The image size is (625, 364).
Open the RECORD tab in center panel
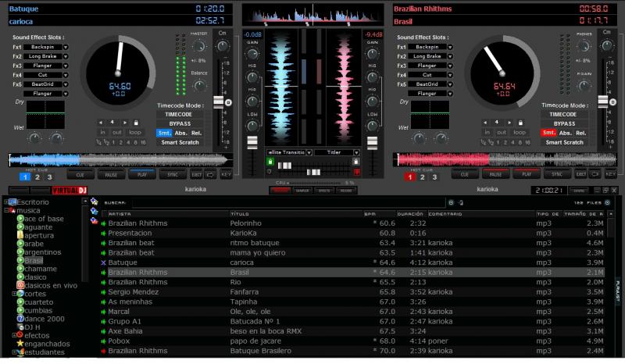click(346, 191)
